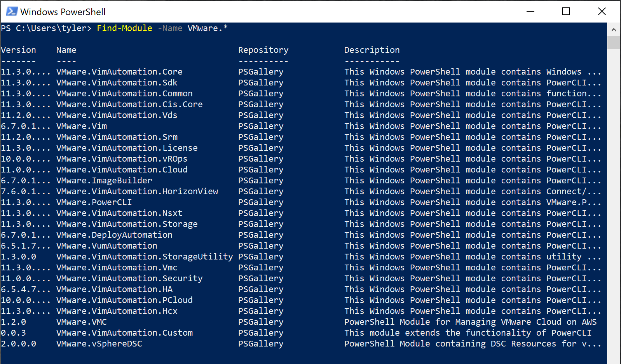This screenshot has height=364, width=621.
Task: Select VMware.vSphereDSC module name
Action: pyautogui.click(x=99, y=344)
